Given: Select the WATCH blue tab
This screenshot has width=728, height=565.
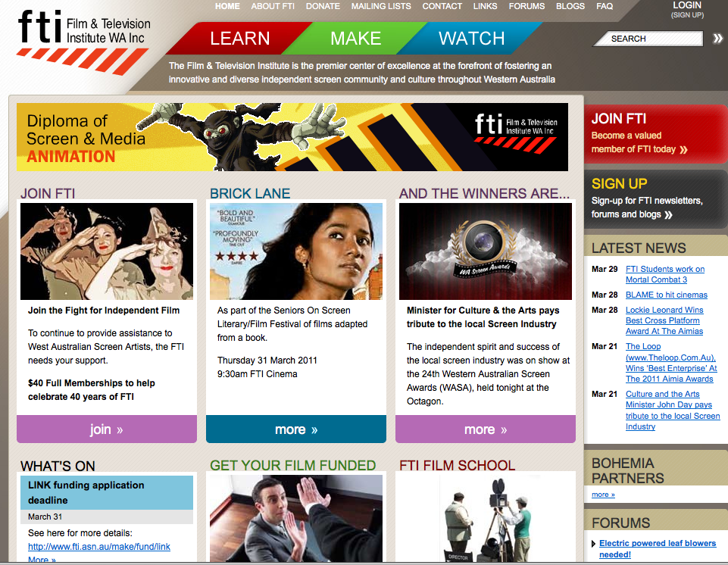Looking at the screenshot, I should click(x=471, y=39).
